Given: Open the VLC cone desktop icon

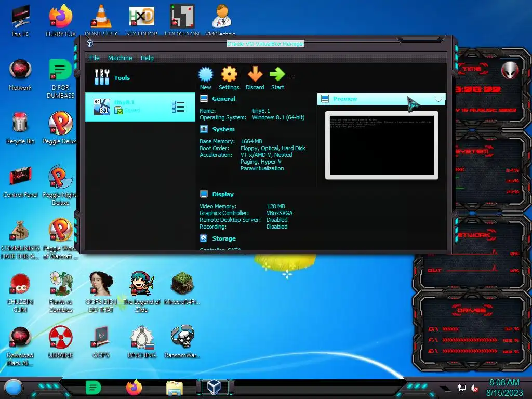Looking at the screenshot, I should click(x=101, y=20).
